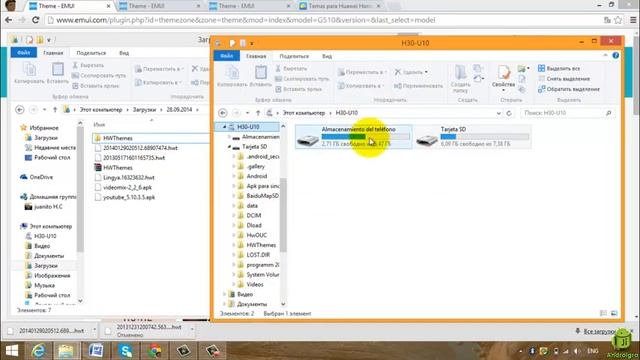Open Chrome menu icon

point(633,20)
